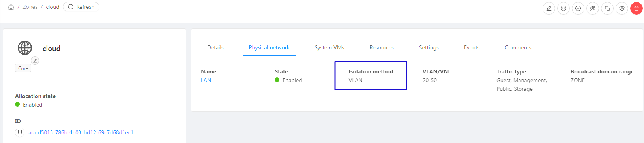Switch to the Details tab
The width and height of the screenshot is (644, 143).
215,47
